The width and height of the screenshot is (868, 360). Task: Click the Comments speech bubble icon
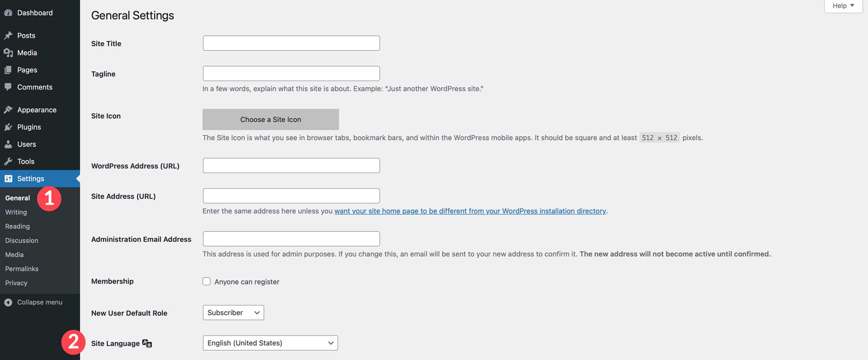8,87
